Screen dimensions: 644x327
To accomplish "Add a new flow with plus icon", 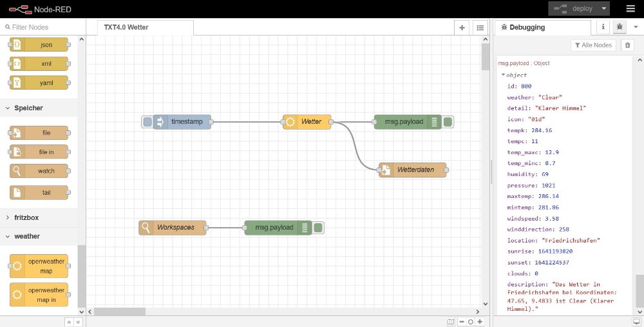I will pos(462,27).
